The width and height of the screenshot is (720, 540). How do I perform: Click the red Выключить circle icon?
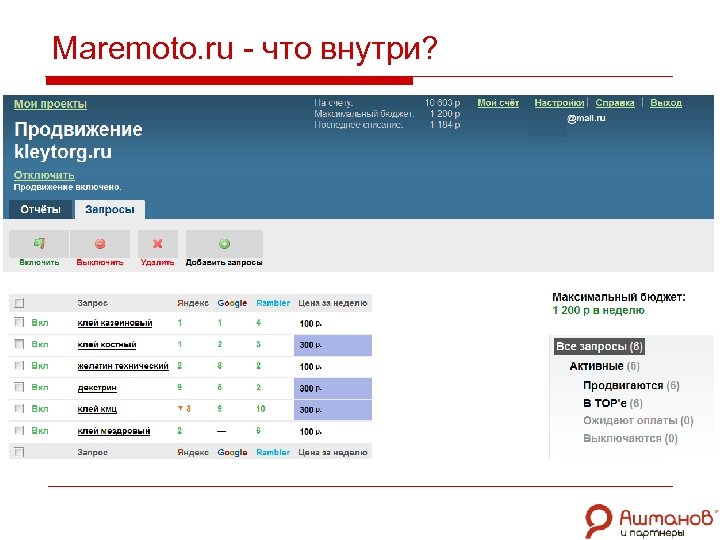(x=100, y=244)
